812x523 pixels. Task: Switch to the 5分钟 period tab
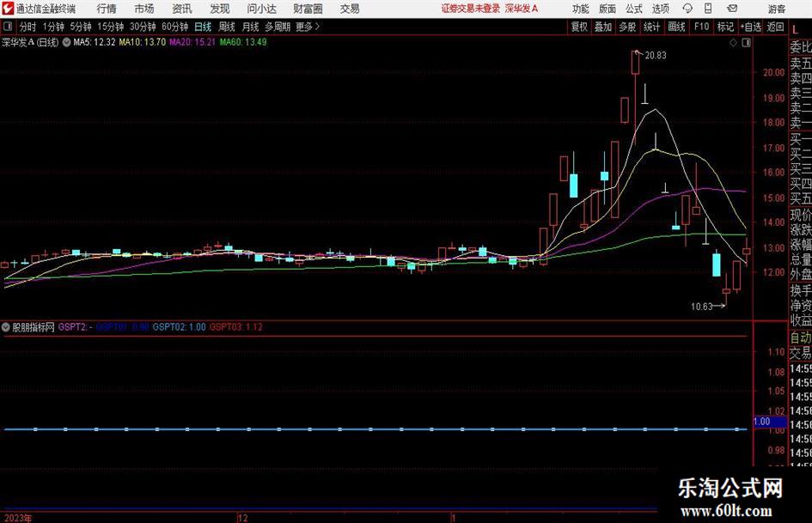point(81,27)
